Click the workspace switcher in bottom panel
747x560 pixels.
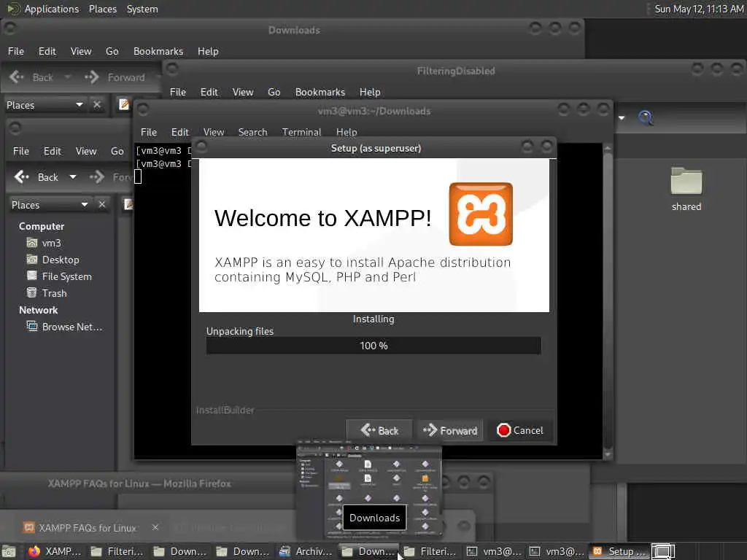tap(662, 551)
